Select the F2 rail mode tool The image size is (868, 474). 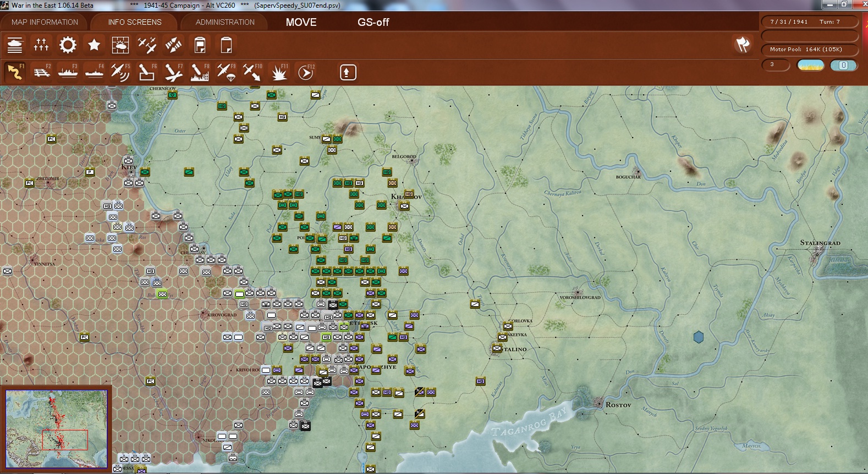pyautogui.click(x=41, y=72)
